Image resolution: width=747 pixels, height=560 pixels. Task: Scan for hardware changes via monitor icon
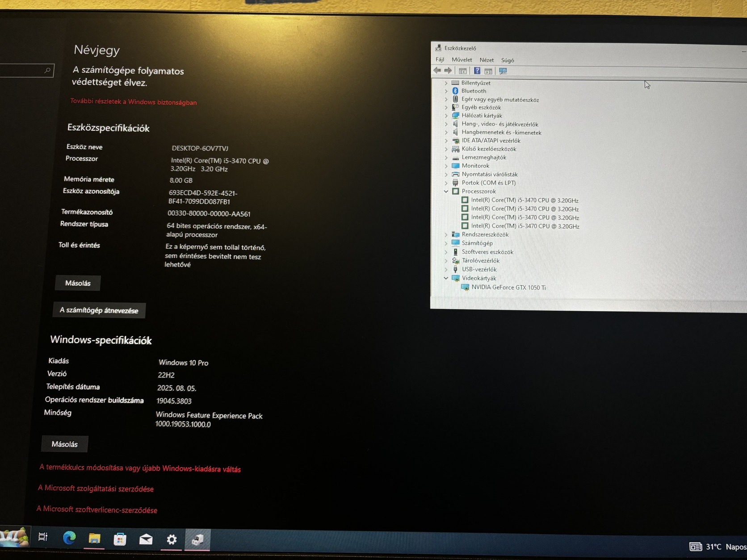point(503,71)
